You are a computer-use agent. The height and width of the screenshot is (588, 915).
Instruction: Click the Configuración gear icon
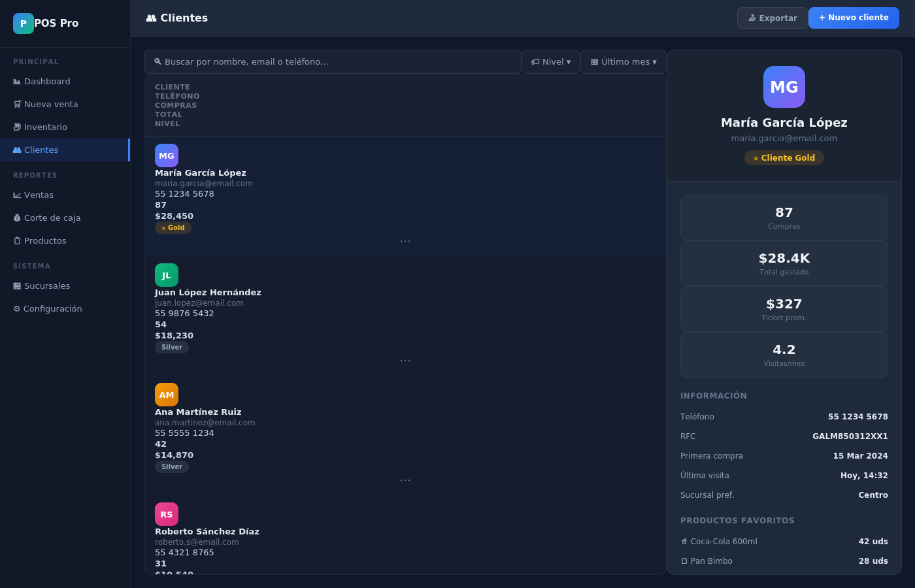tap(16, 308)
